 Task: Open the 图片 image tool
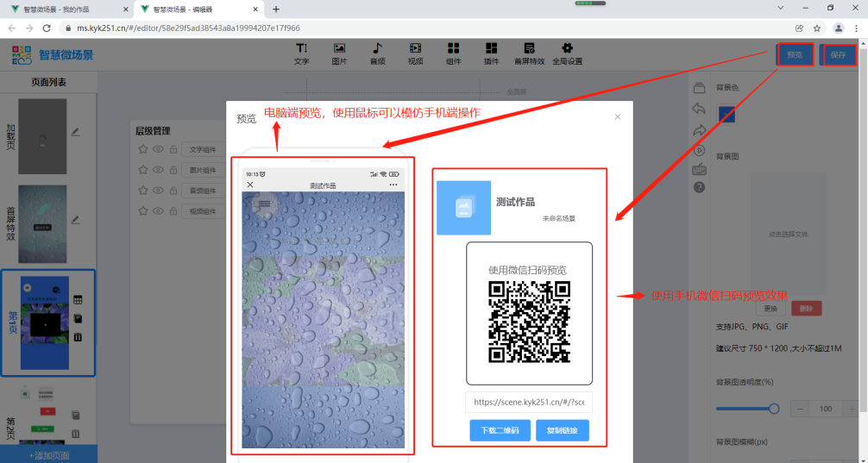(339, 53)
